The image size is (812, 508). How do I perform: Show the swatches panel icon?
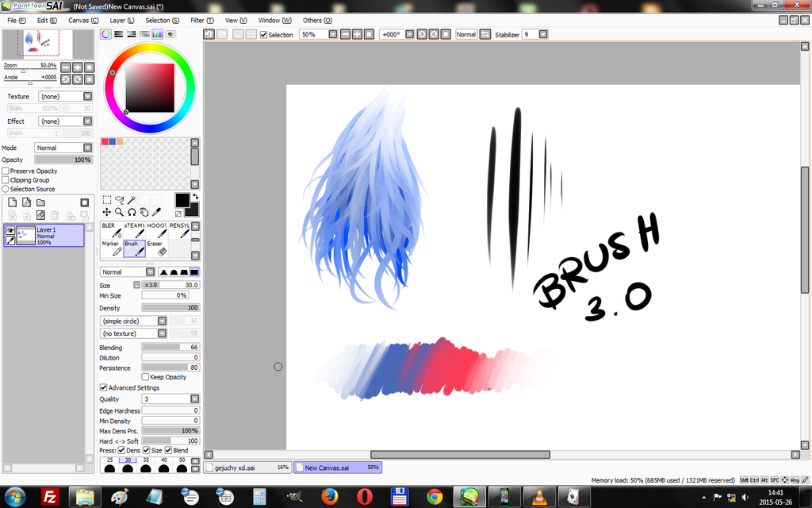coord(158,34)
